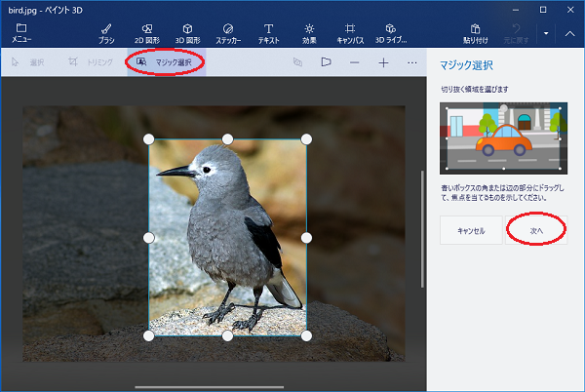Open the 3D 図形 shapes tool
Viewport: 585px width, 392px height.
(x=187, y=33)
